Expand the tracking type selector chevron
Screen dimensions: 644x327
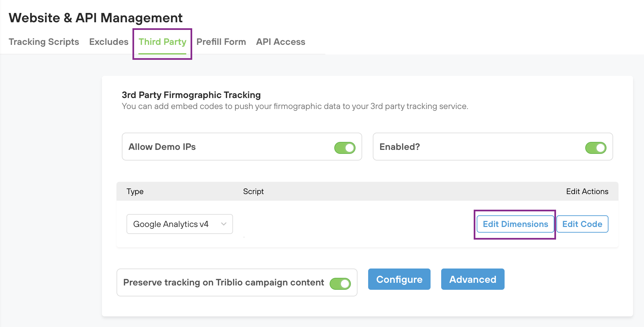223,224
